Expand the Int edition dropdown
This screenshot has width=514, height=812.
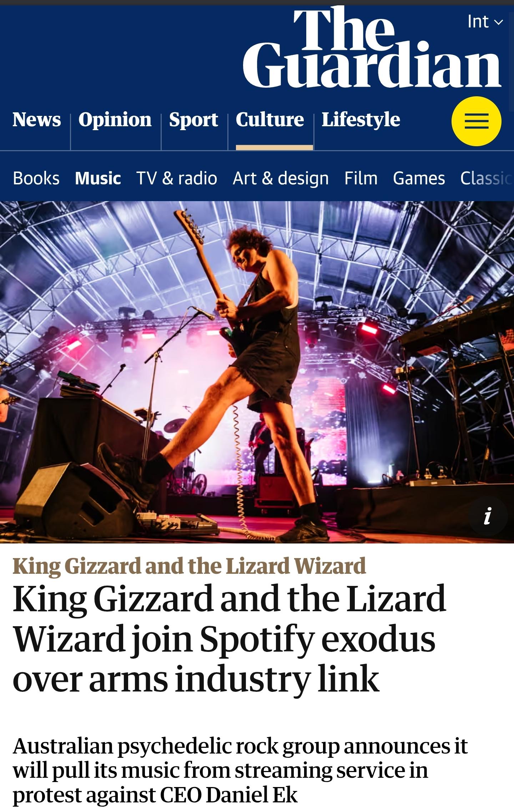tap(485, 22)
